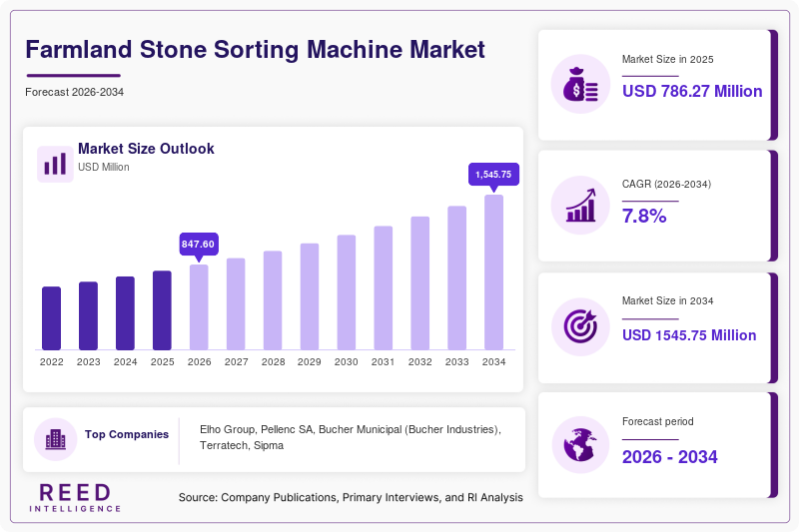
Task: Click the Top Companies building icon
Action: coord(56,439)
